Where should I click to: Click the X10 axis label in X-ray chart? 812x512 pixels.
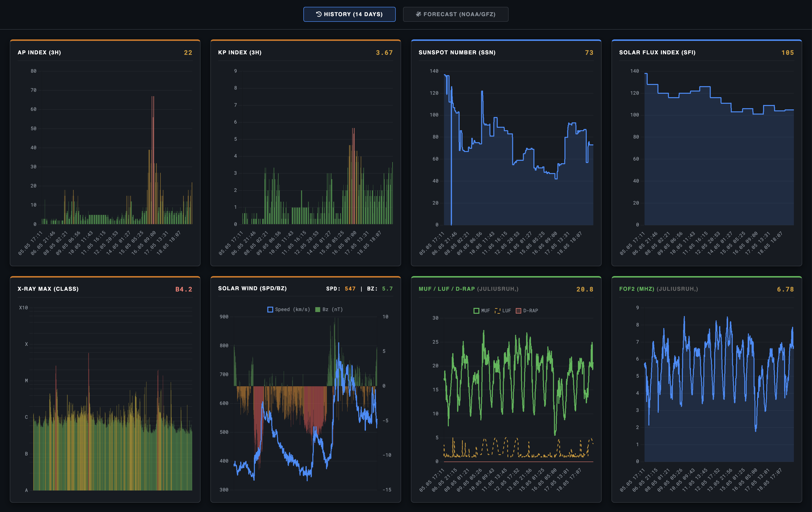coord(24,308)
